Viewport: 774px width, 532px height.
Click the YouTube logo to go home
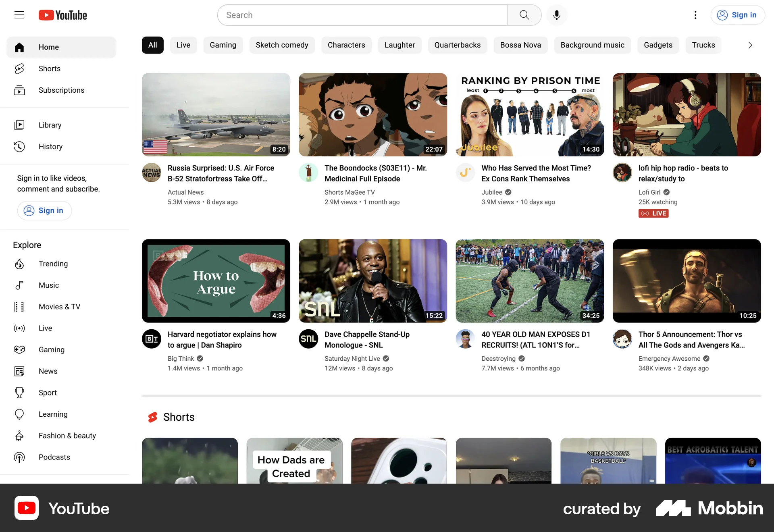[x=62, y=15]
